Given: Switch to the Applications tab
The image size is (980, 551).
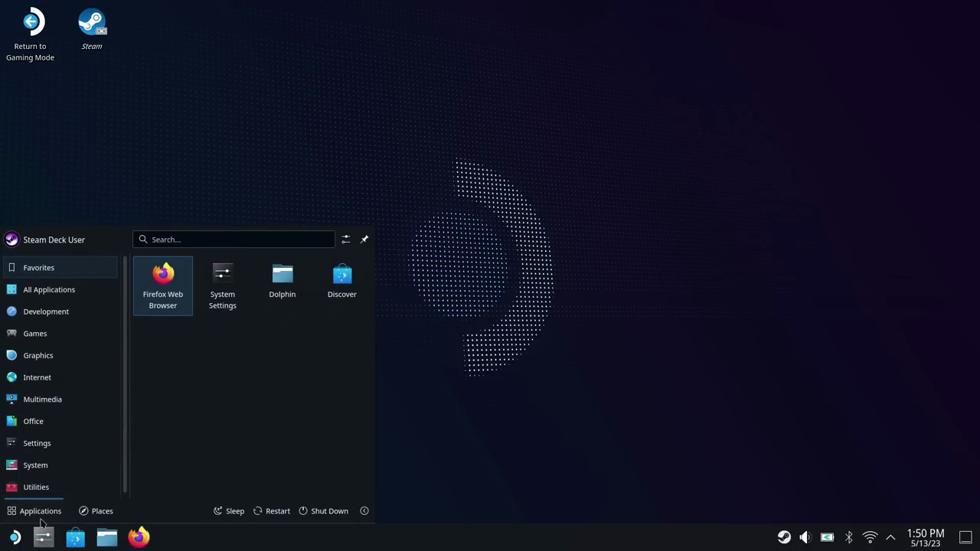Looking at the screenshot, I should coord(34,511).
